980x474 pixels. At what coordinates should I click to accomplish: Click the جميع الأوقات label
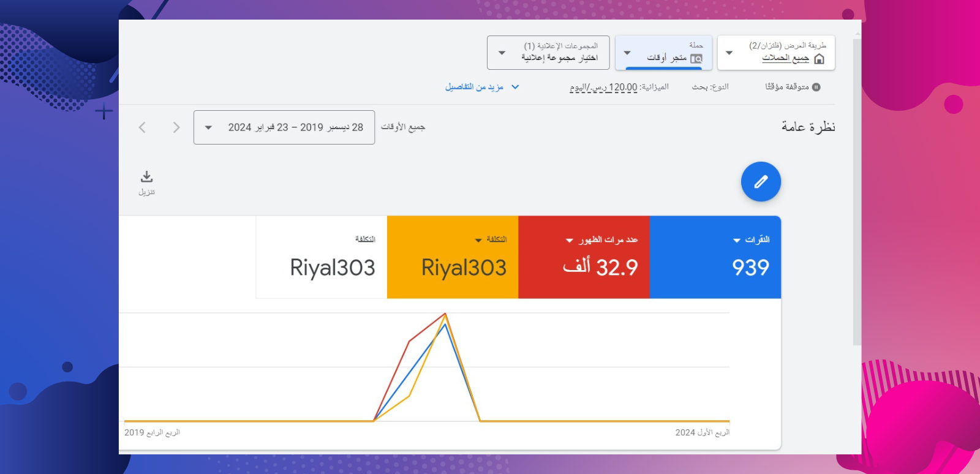pos(403,127)
